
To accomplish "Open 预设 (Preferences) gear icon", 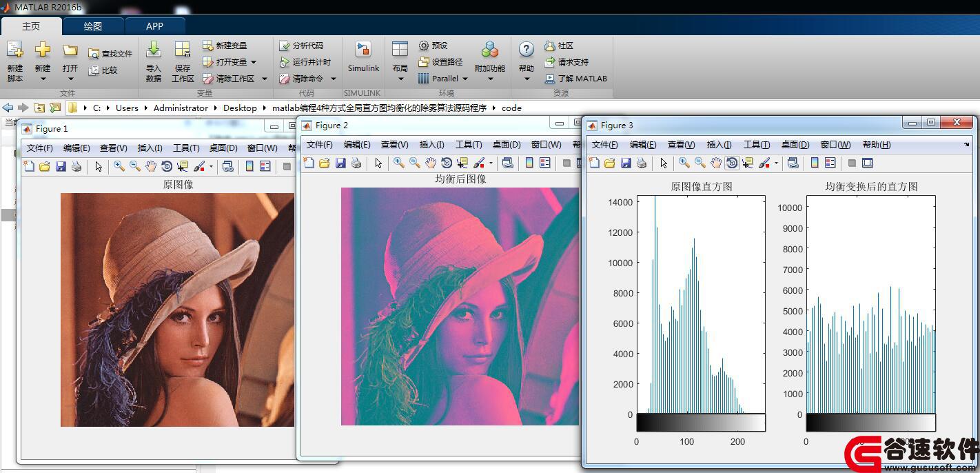I will [x=424, y=46].
